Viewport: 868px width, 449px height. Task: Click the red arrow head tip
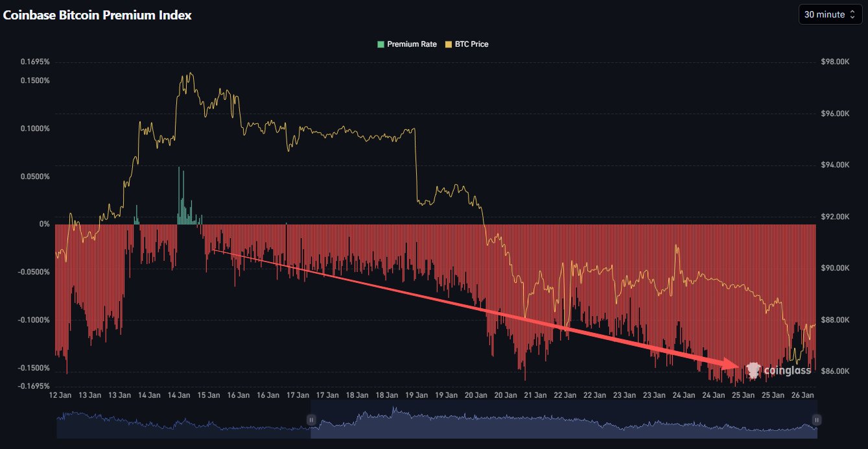pyautogui.click(x=738, y=365)
